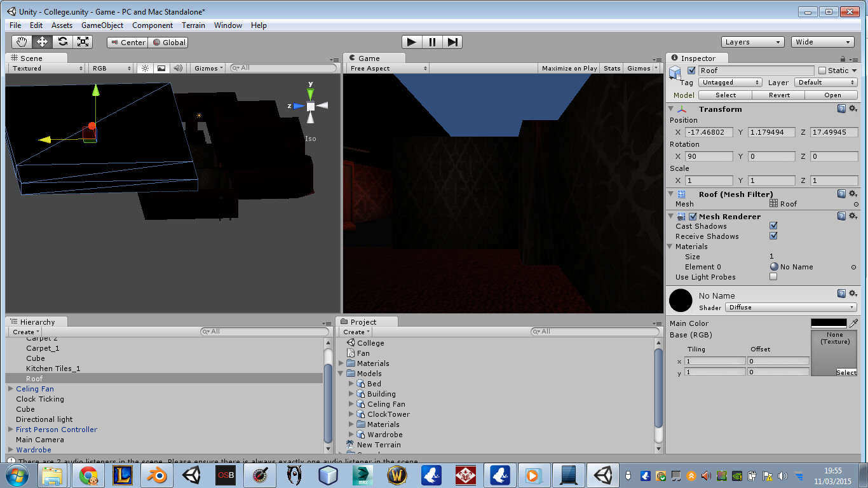Select the Move tool

[41, 41]
